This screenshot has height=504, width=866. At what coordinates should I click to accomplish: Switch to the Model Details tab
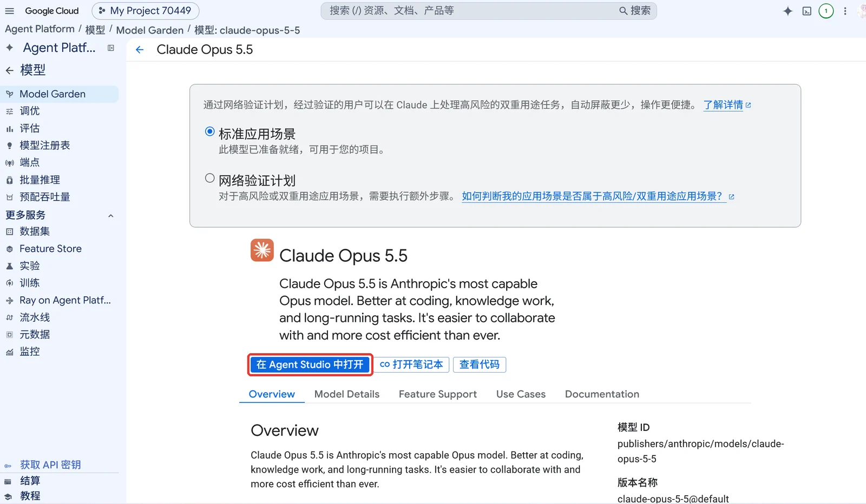[347, 394]
